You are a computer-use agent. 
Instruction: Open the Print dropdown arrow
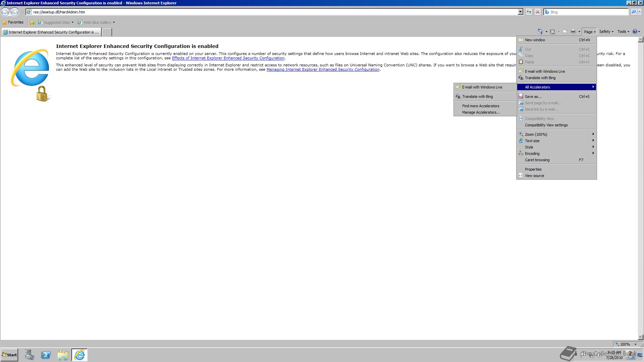[x=579, y=32]
